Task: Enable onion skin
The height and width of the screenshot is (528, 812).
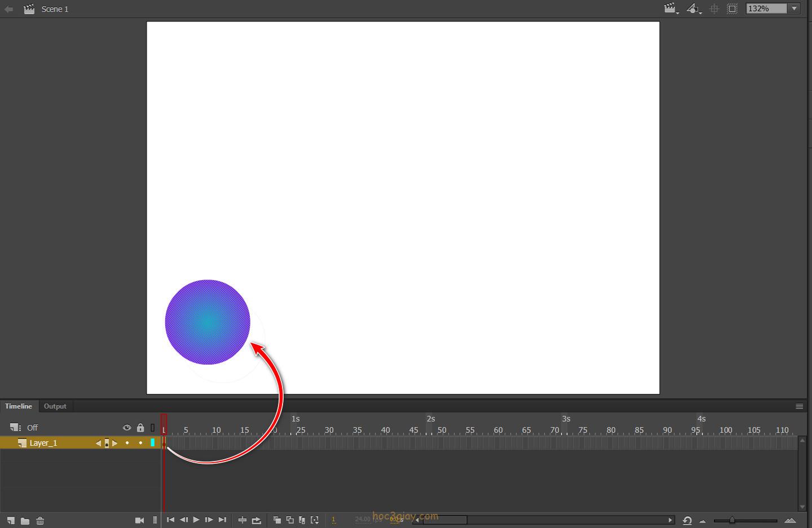Action: tap(277, 520)
